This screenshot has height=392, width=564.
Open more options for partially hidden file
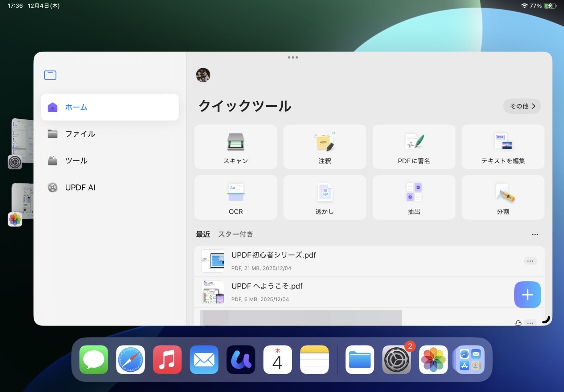pos(530,323)
